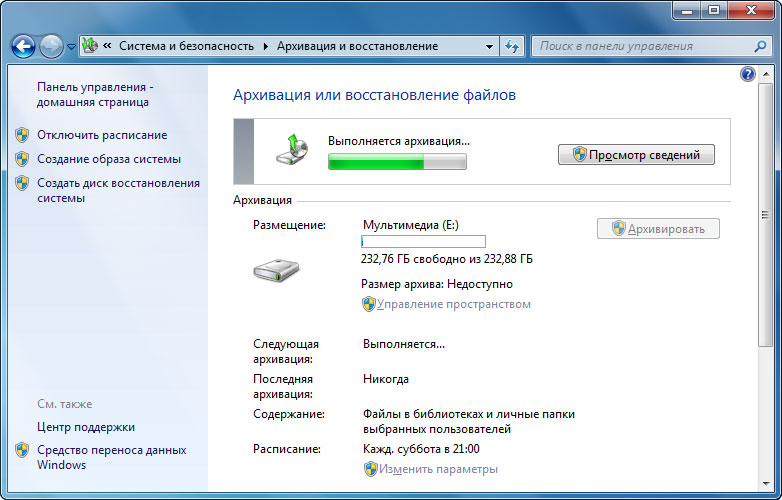Screen dimensions: 782x500
Task: Click 'Отключить расписание' link
Action: (102, 135)
